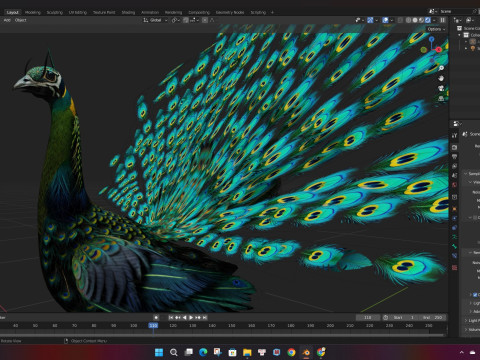Select rendered viewport shading
This screenshot has width=480, height=360.
pos(428,20)
